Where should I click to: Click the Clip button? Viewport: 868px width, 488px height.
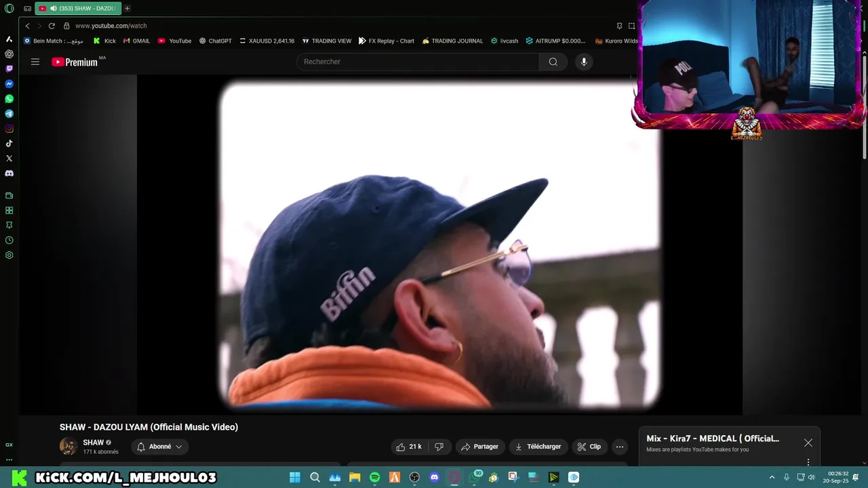[x=589, y=447]
